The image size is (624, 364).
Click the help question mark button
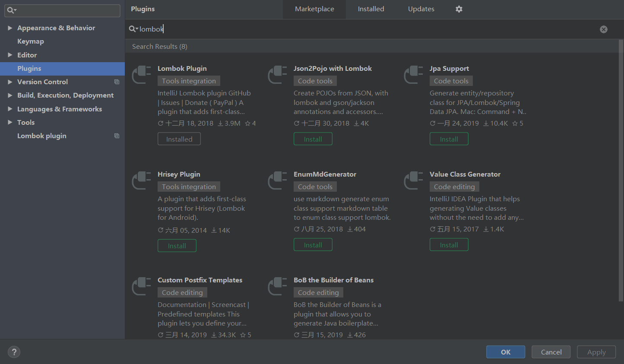pos(14,352)
